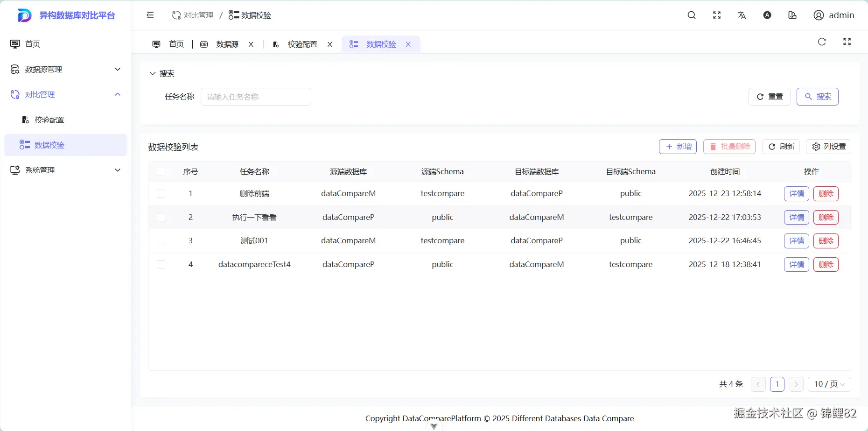Click the circled A icon in header
Image resolution: width=868 pixels, height=431 pixels.
767,15
